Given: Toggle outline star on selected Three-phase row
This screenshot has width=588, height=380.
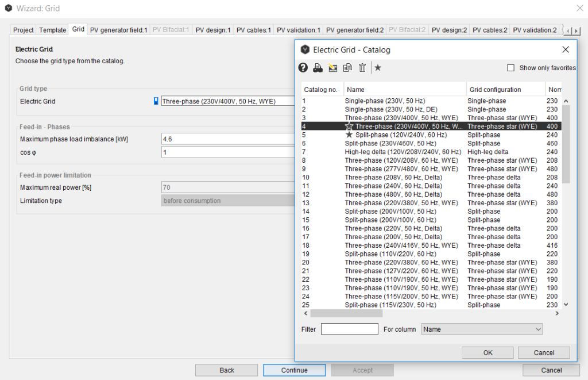Looking at the screenshot, I should click(x=349, y=126).
